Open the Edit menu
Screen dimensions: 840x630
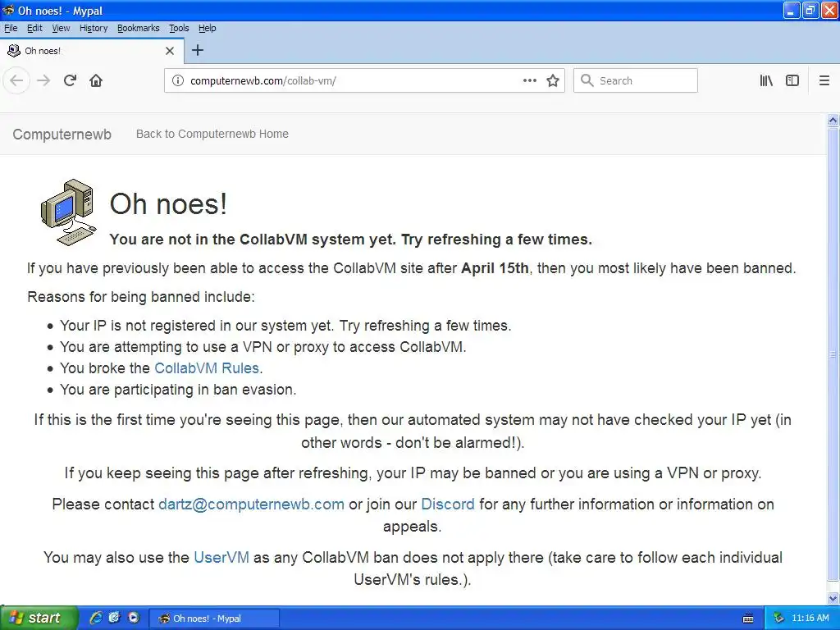coord(34,28)
